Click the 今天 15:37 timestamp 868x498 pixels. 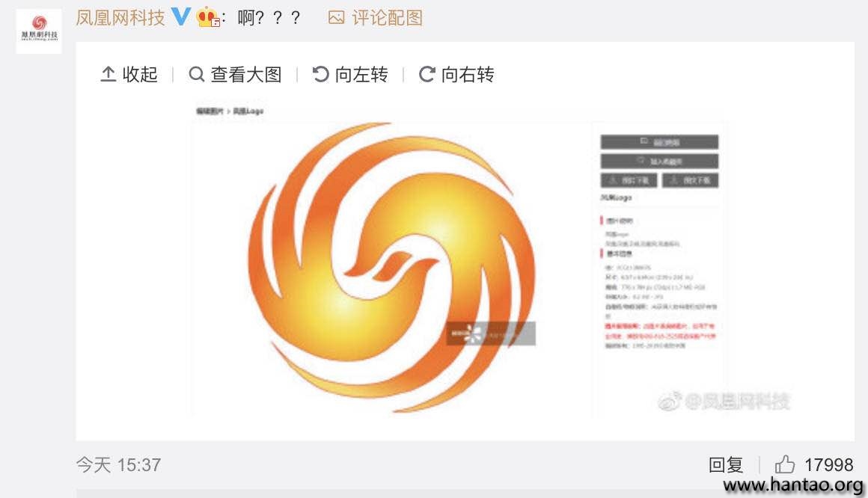118,465
